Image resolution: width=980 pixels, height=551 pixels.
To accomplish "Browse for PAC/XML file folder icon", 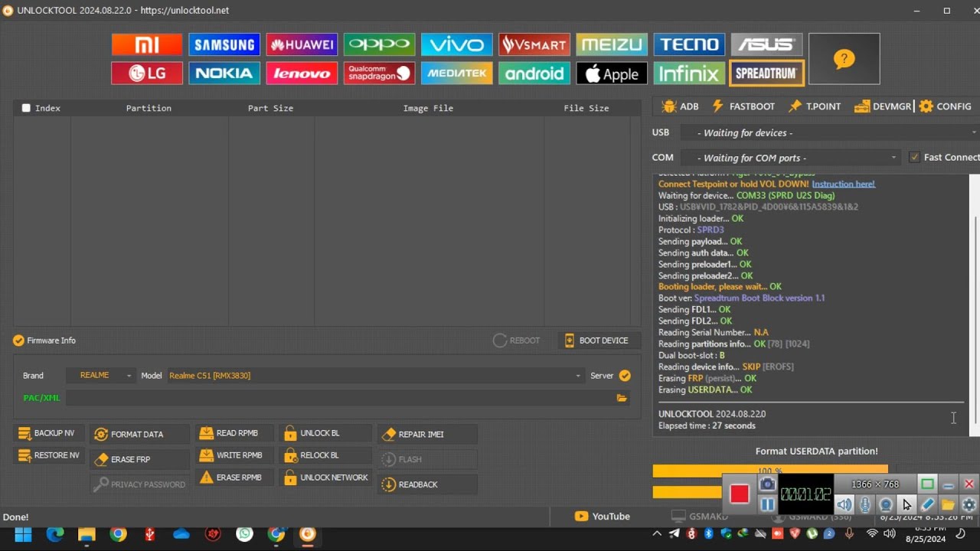I will click(622, 398).
